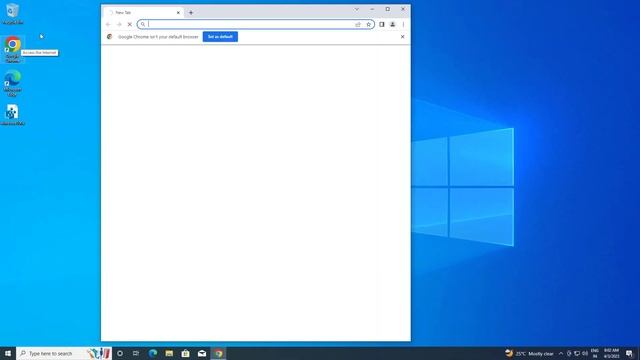Open the network icon in system tray
The height and width of the screenshot is (360, 640).
pos(577,353)
